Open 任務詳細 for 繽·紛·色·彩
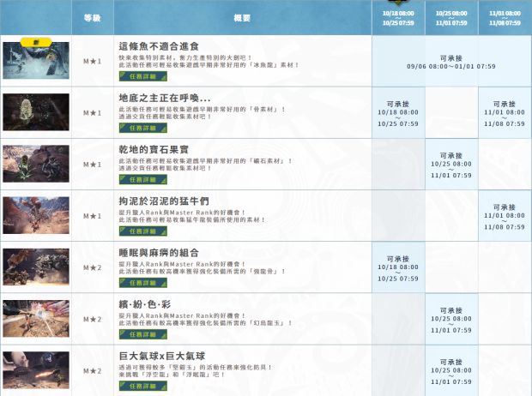The height and width of the screenshot is (396, 532). tap(142, 334)
